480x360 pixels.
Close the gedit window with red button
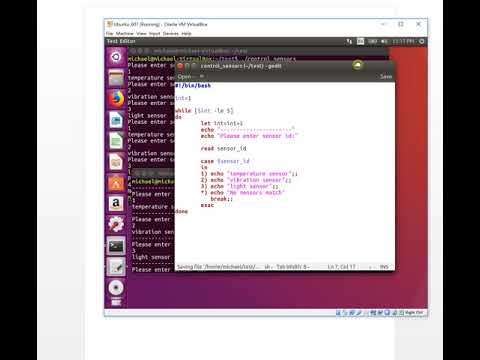coord(180,66)
